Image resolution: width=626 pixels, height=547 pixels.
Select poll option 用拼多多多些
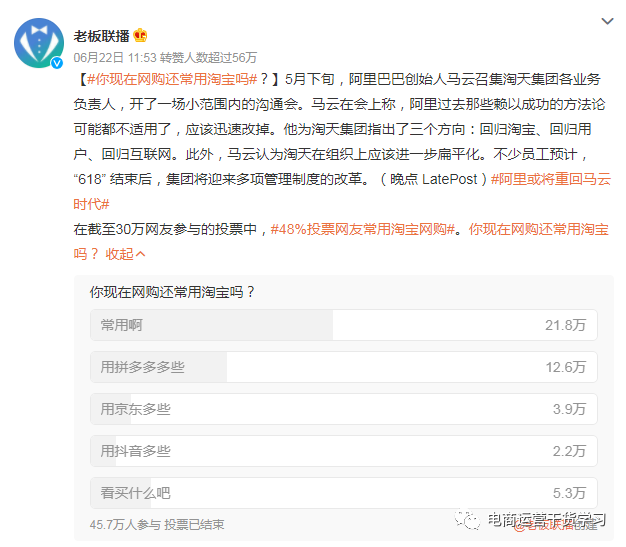tap(344, 367)
